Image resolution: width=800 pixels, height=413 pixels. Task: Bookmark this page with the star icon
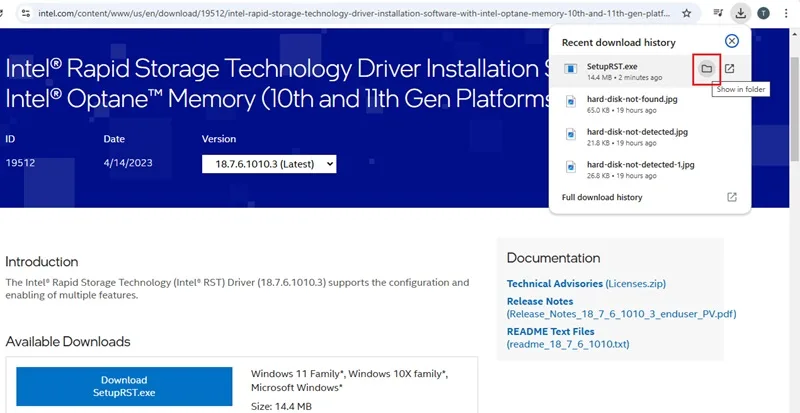coord(687,13)
